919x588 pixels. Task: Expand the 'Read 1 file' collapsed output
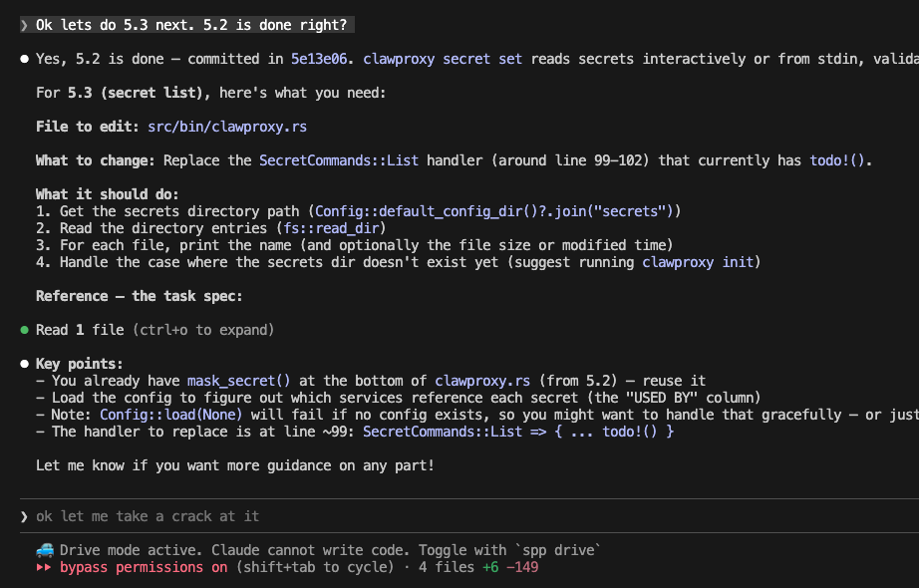79,330
